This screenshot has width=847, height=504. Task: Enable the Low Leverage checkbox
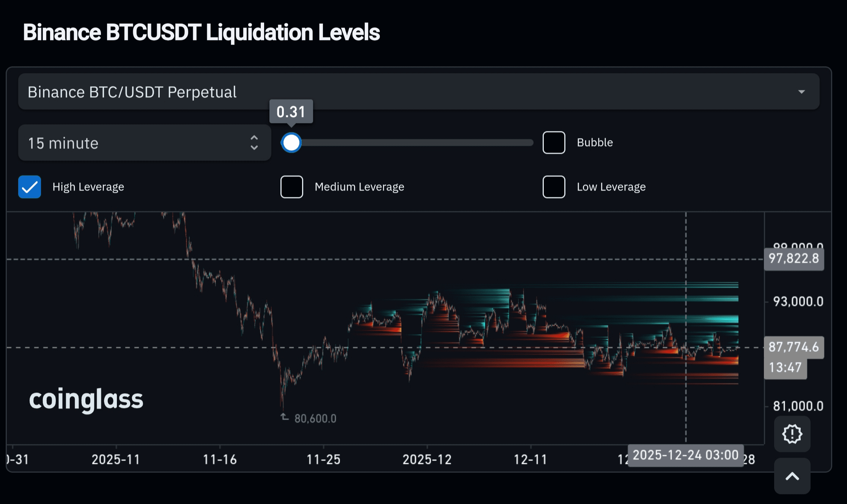pos(554,187)
